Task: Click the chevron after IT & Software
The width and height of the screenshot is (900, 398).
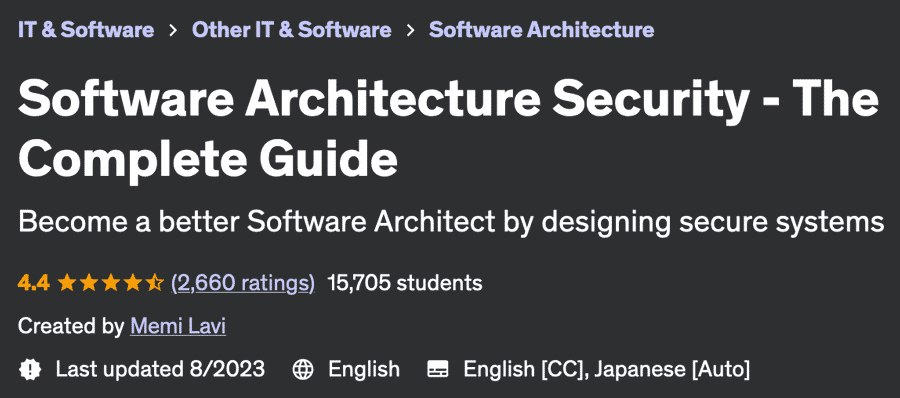Action: click(173, 30)
